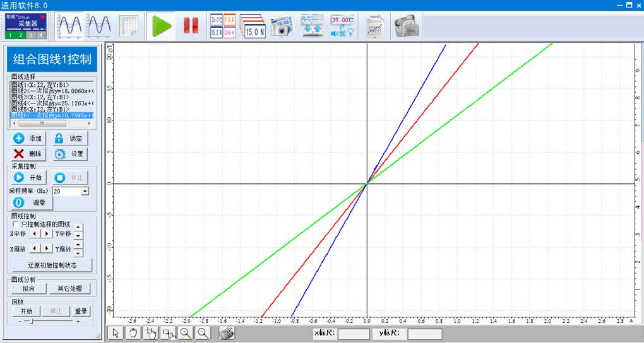Click the playback speed slider
The width and height of the screenshot is (644, 343).
tap(33, 322)
